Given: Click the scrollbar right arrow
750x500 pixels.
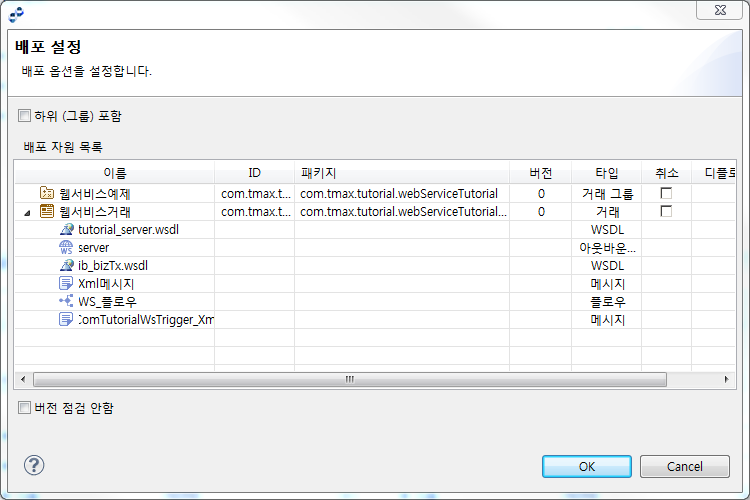Looking at the screenshot, I should [x=727, y=379].
